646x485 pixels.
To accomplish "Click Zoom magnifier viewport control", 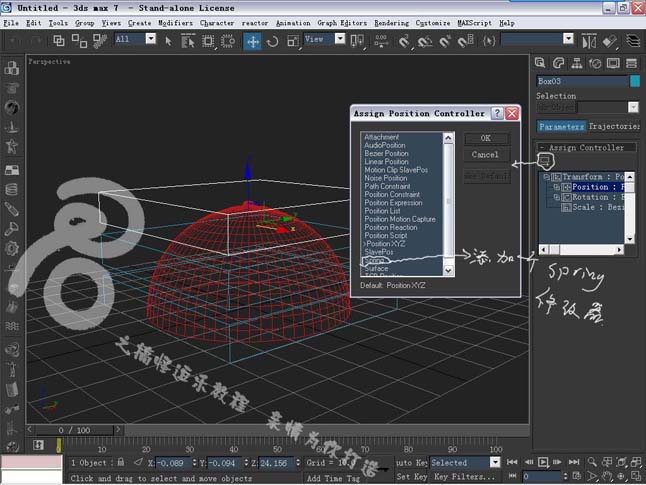I will pos(592,462).
